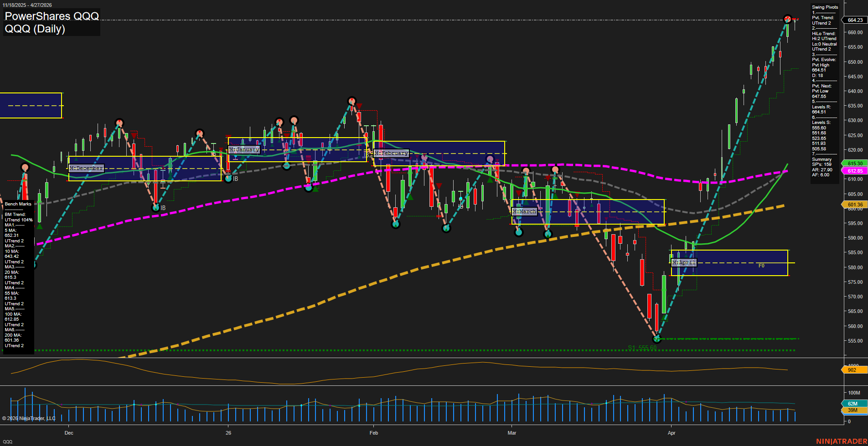
Task: Click the NINJATRADER logo
Action: pyautogui.click(x=840, y=441)
